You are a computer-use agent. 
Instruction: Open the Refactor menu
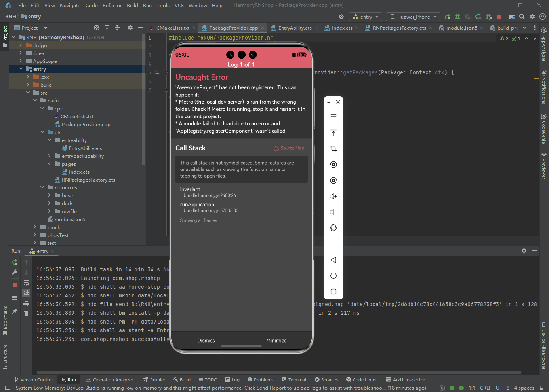(x=112, y=5)
